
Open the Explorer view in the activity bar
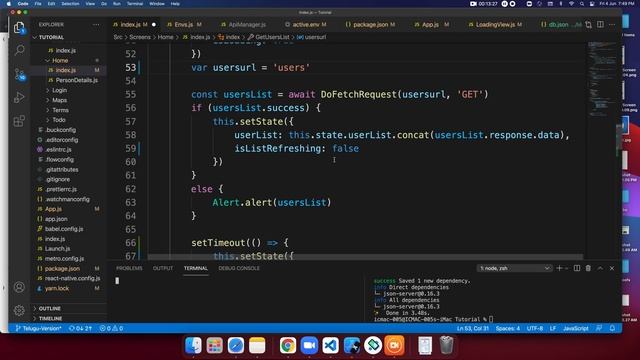tap(19, 27)
